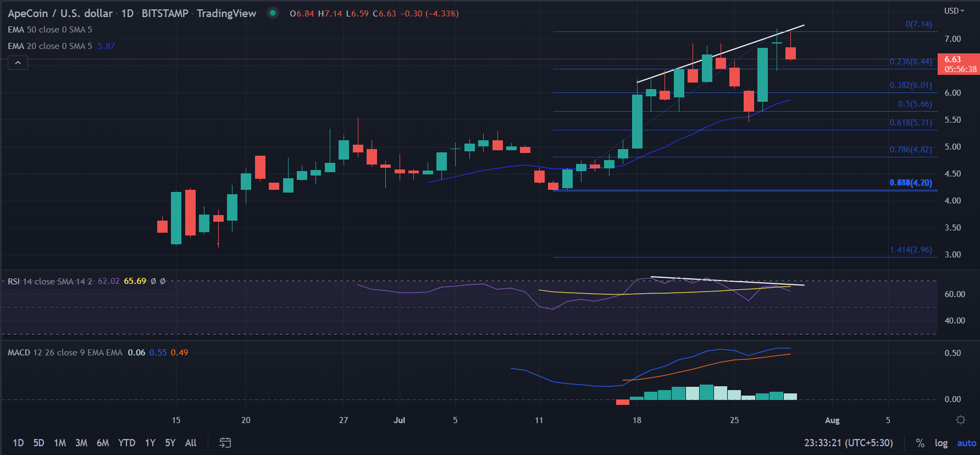Click the Fibonacci 1.414(2.96) level label

coord(911,250)
